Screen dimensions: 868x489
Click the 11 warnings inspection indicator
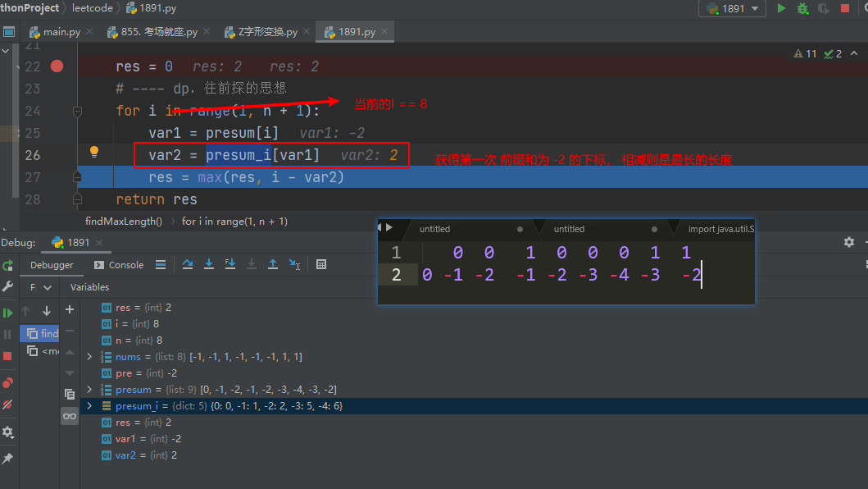pyautogui.click(x=804, y=52)
